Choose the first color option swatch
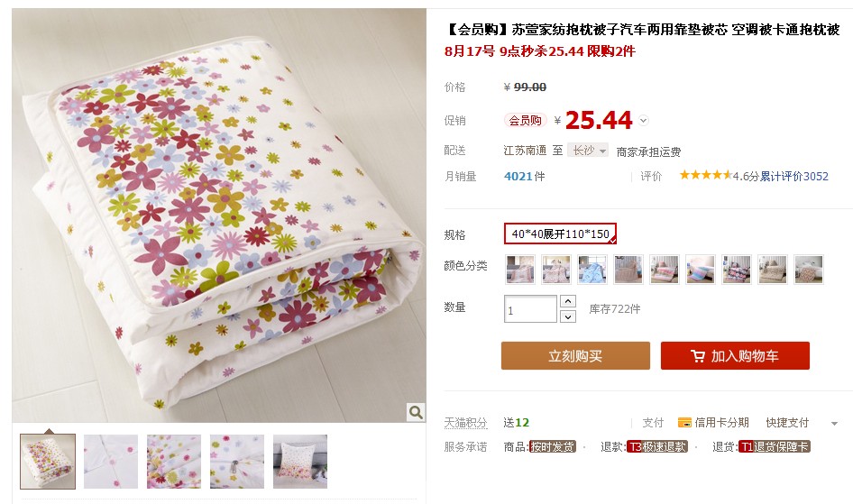The image size is (853, 504). click(x=520, y=269)
